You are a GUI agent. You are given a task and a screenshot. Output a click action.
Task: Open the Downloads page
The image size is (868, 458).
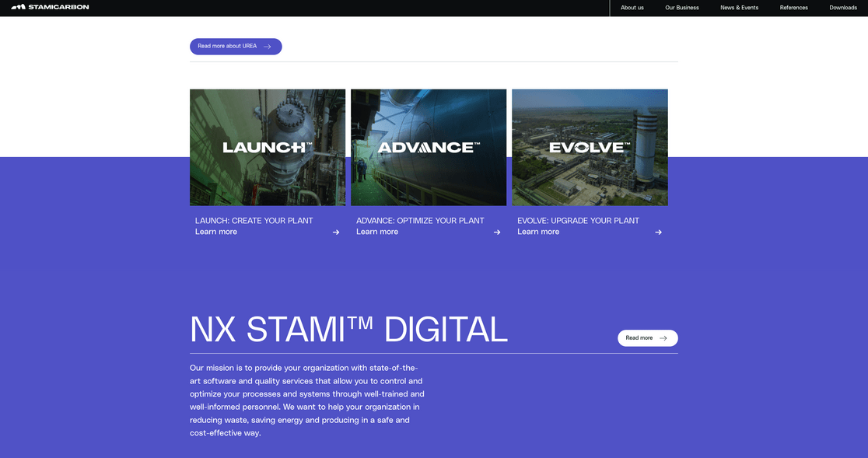(842, 8)
